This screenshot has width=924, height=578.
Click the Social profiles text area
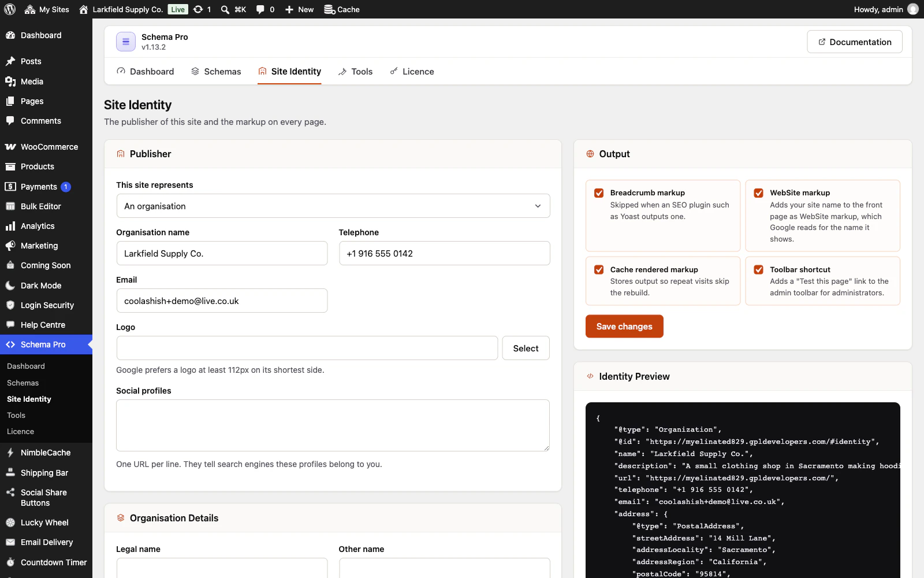pyautogui.click(x=333, y=425)
